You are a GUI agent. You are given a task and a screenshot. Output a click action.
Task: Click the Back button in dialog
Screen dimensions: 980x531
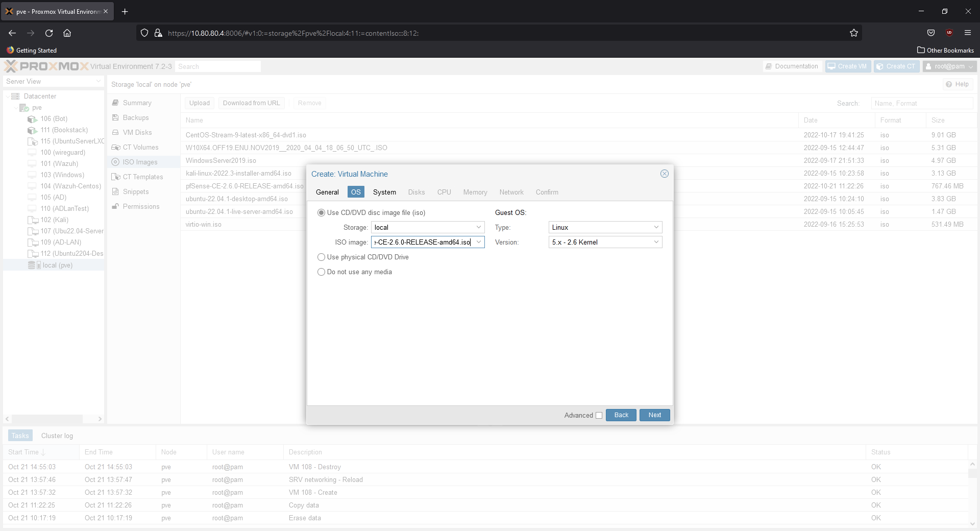click(621, 415)
